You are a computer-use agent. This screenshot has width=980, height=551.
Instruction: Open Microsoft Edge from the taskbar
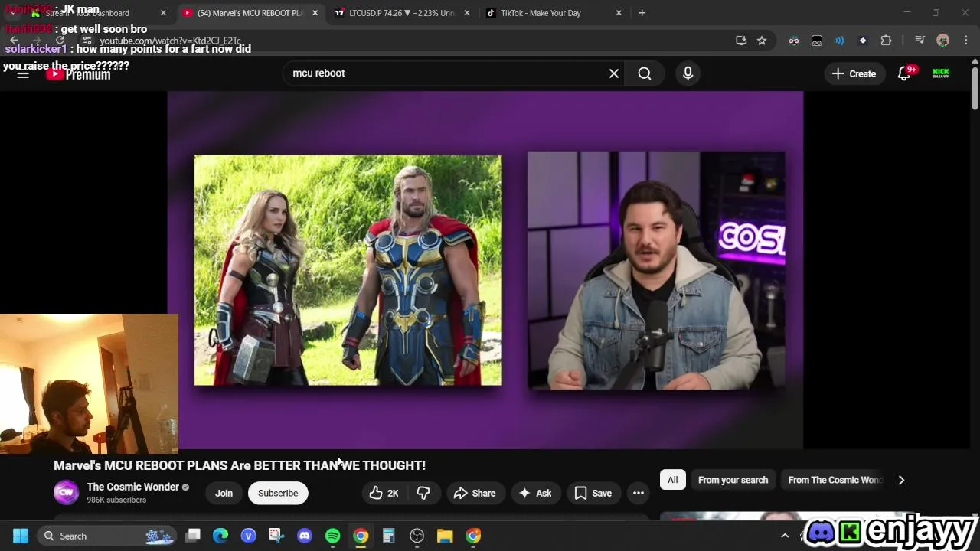click(x=220, y=536)
